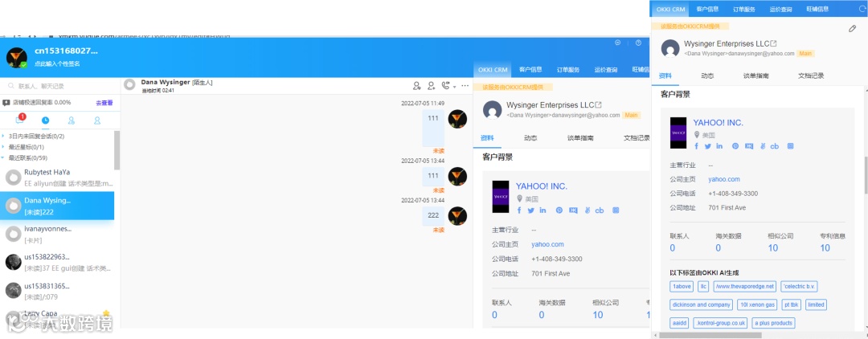
Task: Open Twitter icon in middle panel Yahoo card
Action: pyautogui.click(x=531, y=210)
